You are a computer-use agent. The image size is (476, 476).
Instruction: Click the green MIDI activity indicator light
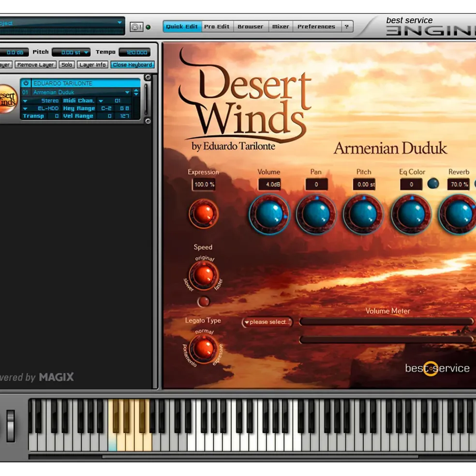[149, 27]
